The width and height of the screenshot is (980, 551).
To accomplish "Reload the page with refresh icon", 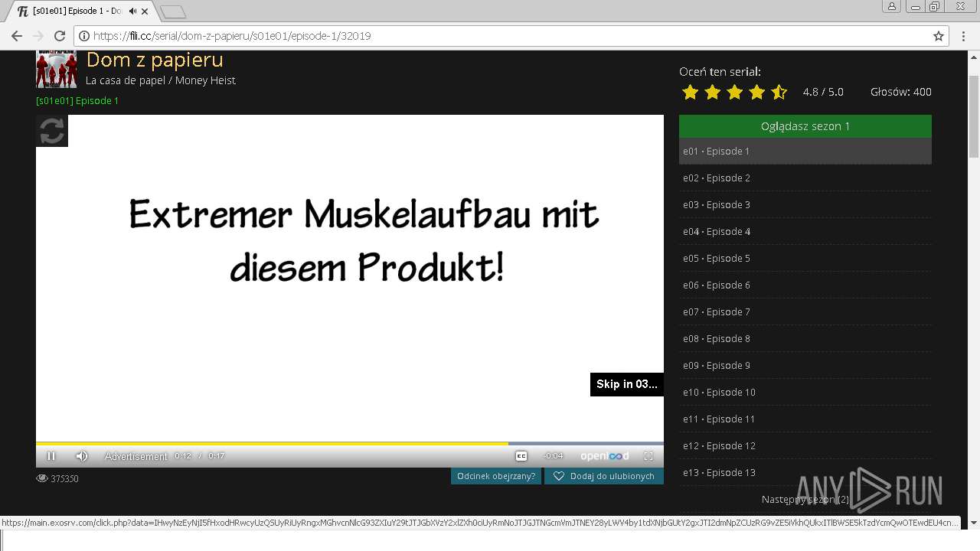I will (60, 36).
